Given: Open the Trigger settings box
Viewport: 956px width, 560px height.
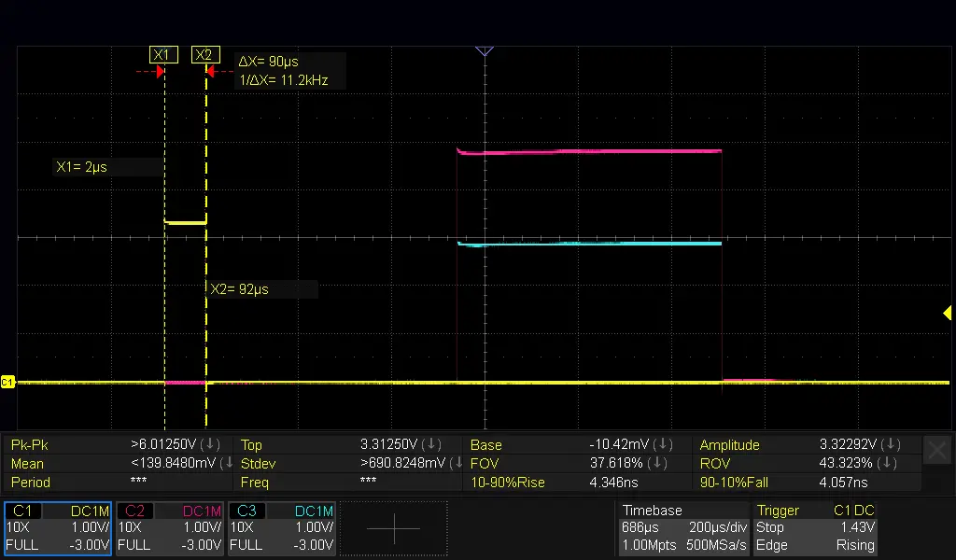Looking at the screenshot, I should tap(815, 528).
